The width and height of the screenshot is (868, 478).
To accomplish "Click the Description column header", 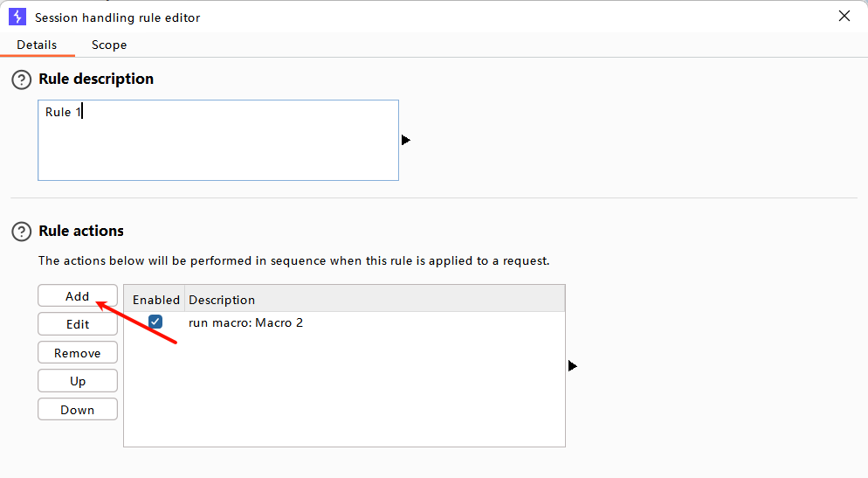I will click(x=222, y=300).
